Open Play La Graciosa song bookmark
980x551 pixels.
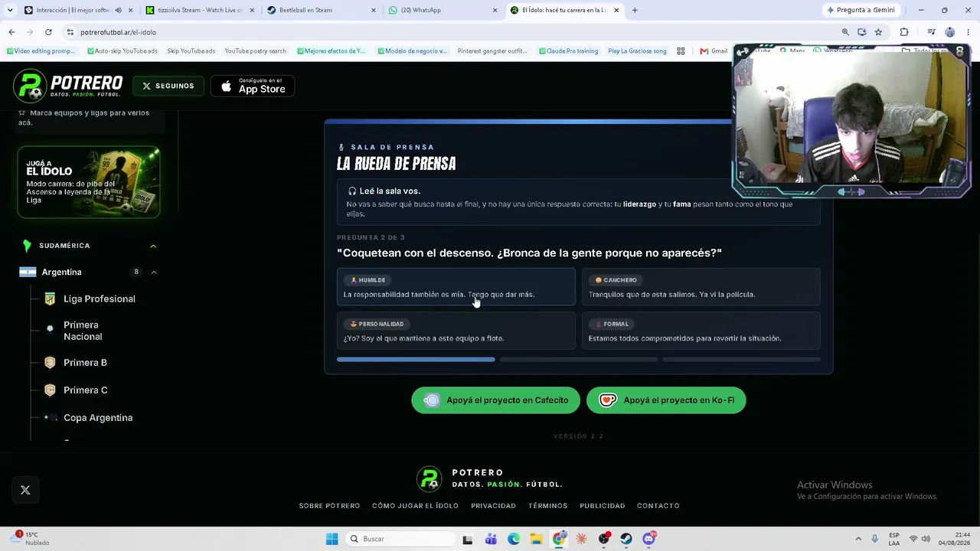637,51
